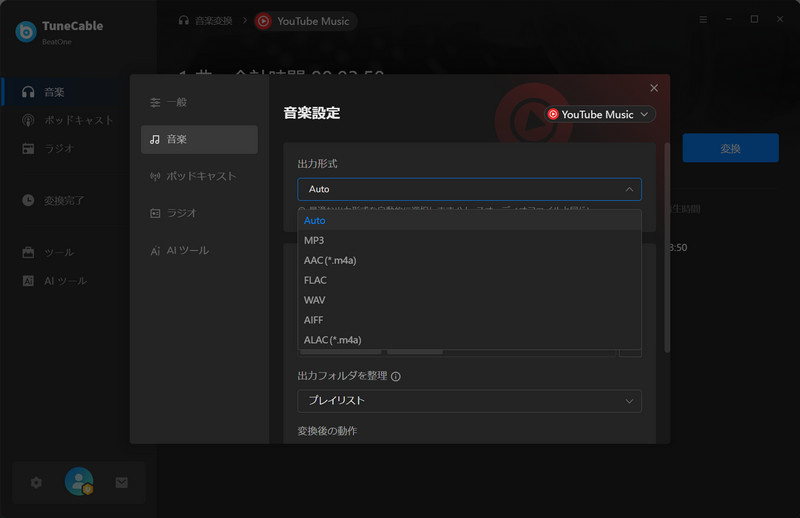Image resolution: width=800 pixels, height=518 pixels.
Task: Open AI ツール settings tab in dialog
Action: (x=199, y=250)
